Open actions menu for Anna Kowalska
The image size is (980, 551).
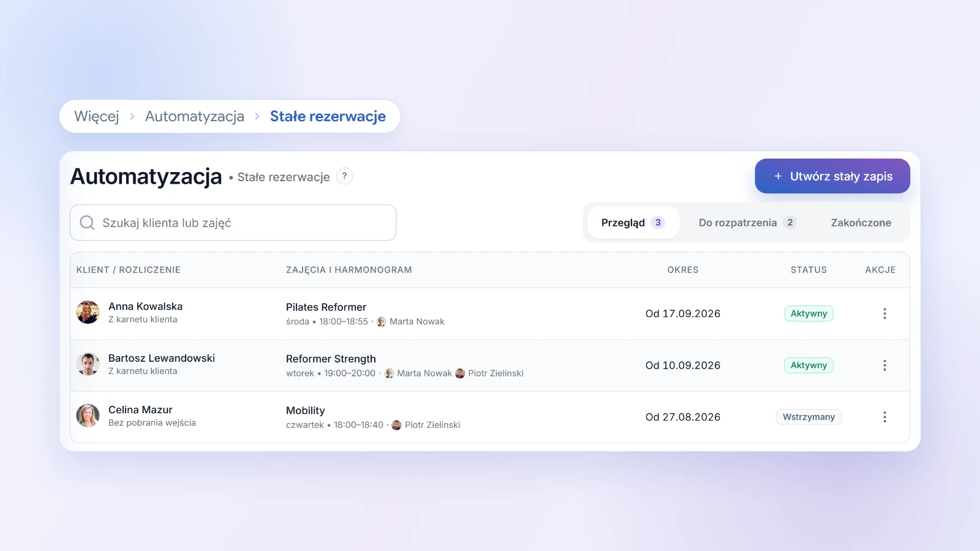(884, 313)
